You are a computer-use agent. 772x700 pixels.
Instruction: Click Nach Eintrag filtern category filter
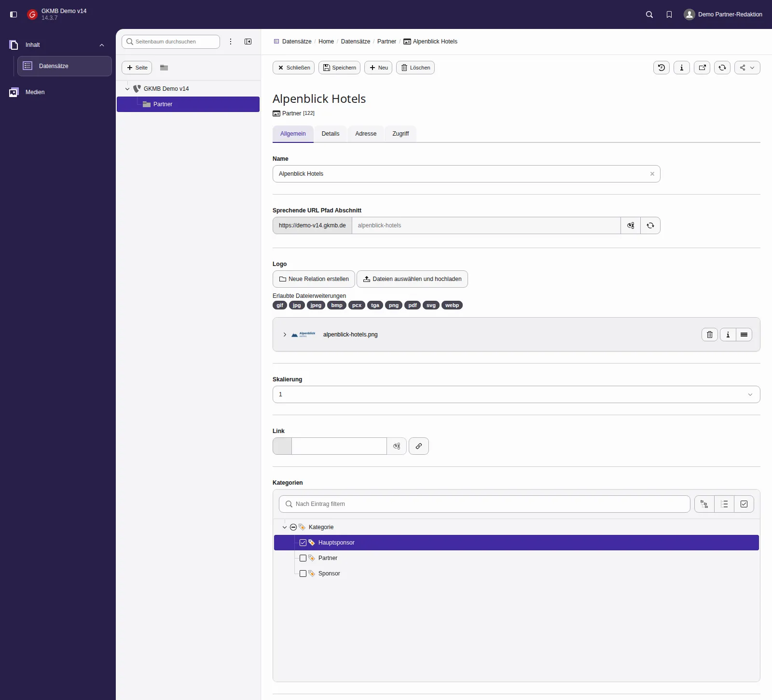tap(484, 504)
